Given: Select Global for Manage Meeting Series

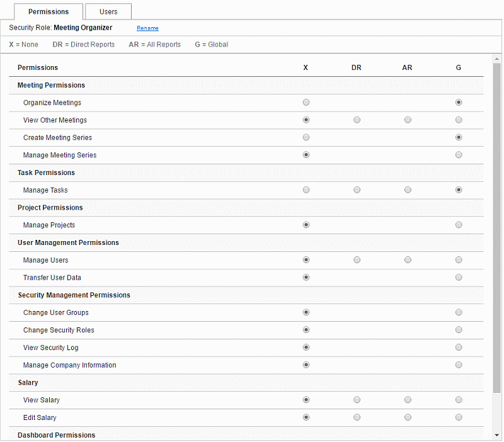Looking at the screenshot, I should click(x=459, y=155).
